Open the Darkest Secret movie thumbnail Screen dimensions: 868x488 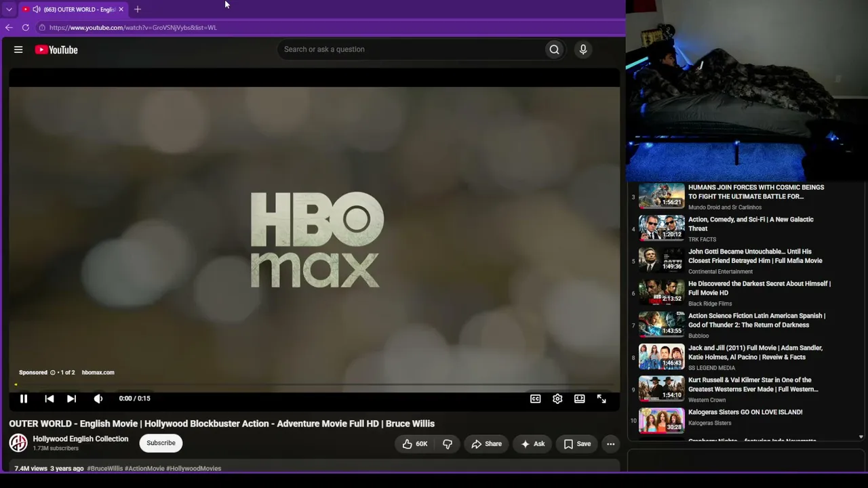click(x=662, y=293)
